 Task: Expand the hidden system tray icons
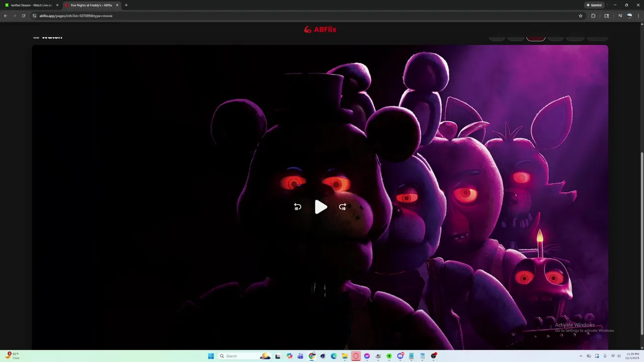click(x=581, y=356)
